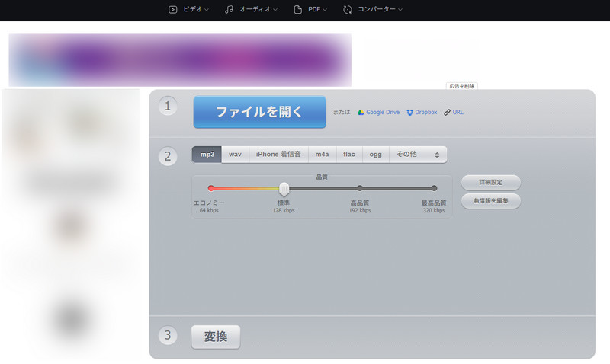Click the 高品質 label
The height and width of the screenshot is (364, 610).
(x=360, y=203)
